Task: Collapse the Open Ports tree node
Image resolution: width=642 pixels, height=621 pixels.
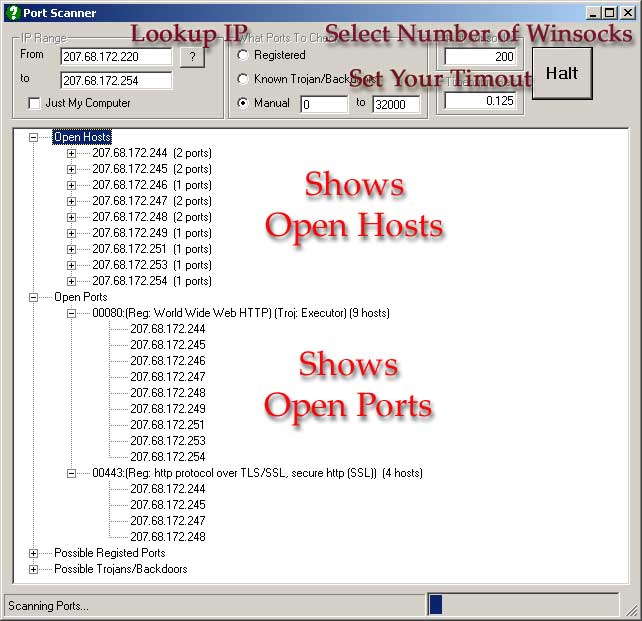Action: 34,297
